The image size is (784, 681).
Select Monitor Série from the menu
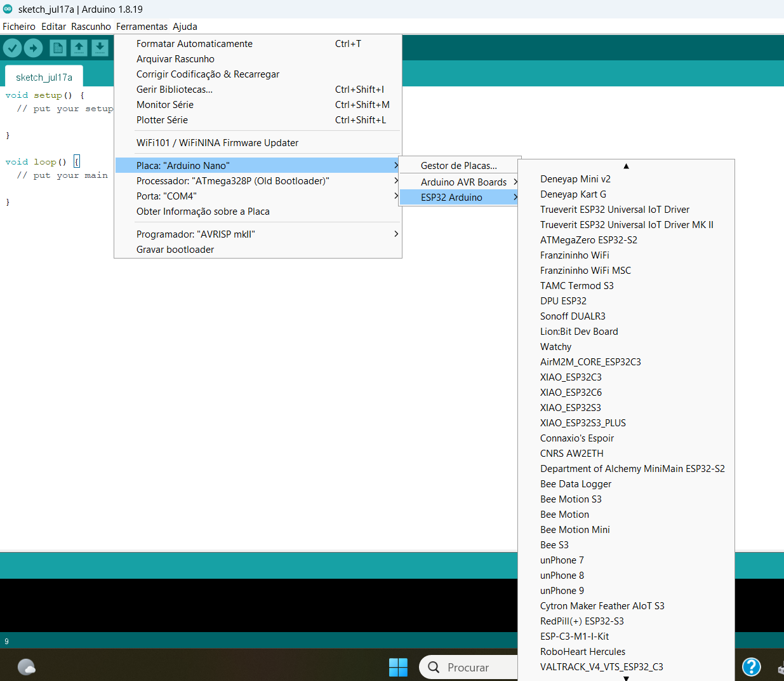click(165, 105)
